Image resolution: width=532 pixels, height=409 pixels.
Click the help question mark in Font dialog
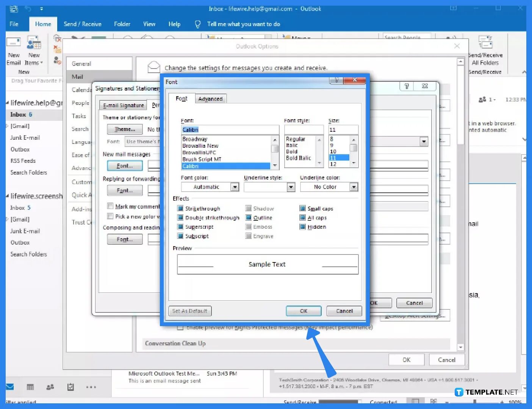coord(336,80)
